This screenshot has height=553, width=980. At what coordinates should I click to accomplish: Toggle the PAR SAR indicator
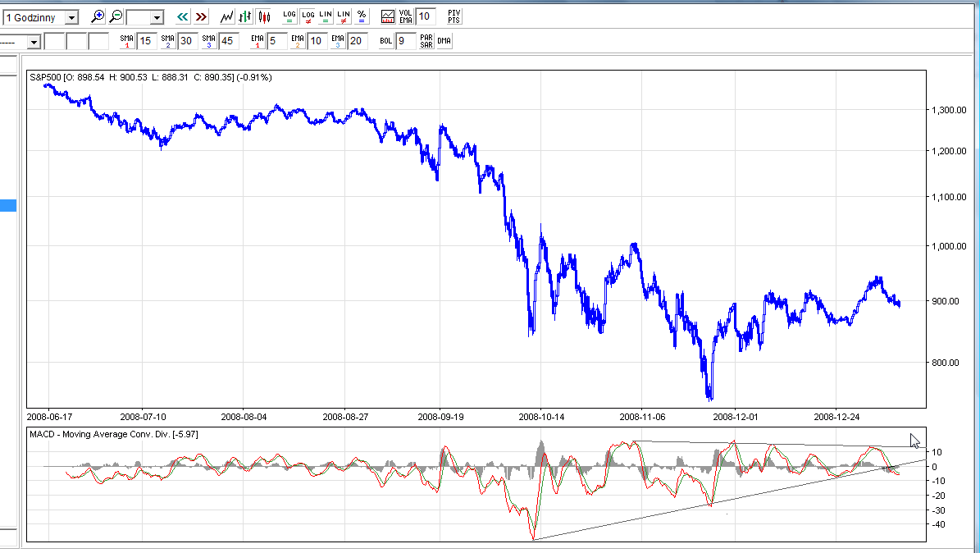426,41
